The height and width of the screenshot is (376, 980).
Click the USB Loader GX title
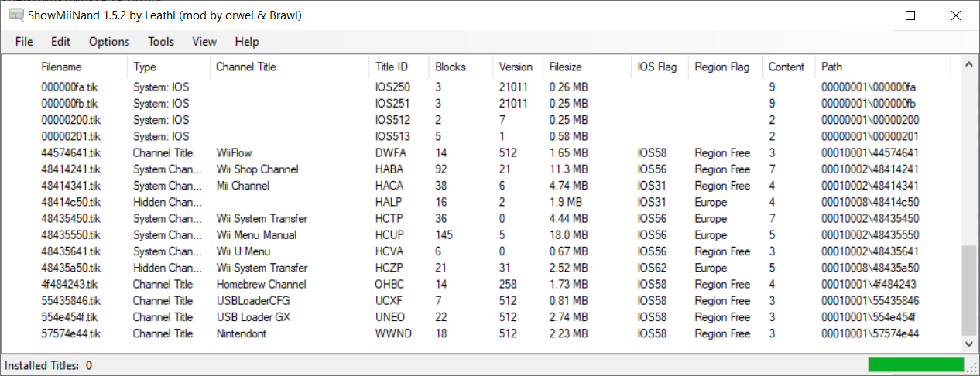tap(252, 317)
